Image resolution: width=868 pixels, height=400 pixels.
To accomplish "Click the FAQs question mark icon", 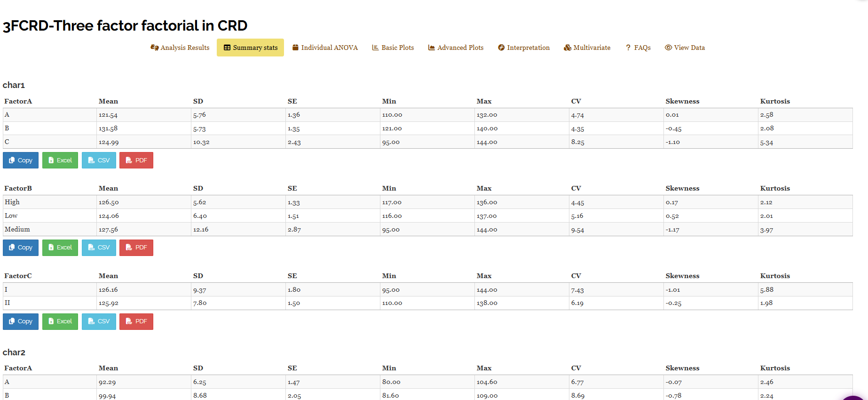I will [628, 48].
